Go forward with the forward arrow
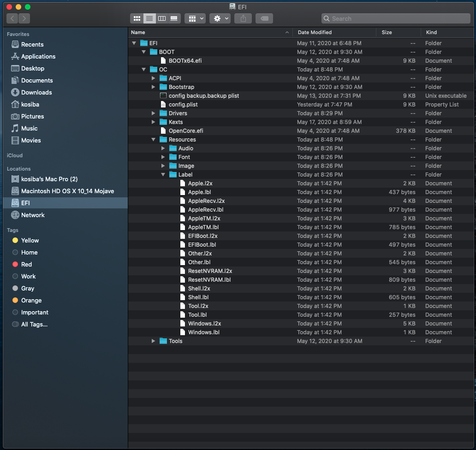Image resolution: width=476 pixels, height=450 pixels. click(24, 18)
